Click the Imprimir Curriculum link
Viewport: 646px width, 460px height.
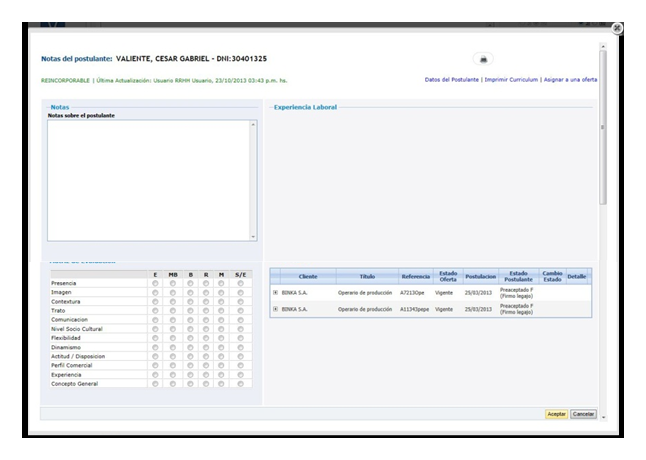click(x=511, y=79)
